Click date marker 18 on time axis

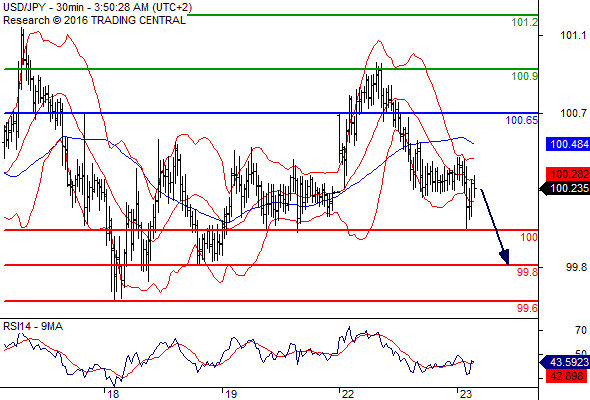113,394
